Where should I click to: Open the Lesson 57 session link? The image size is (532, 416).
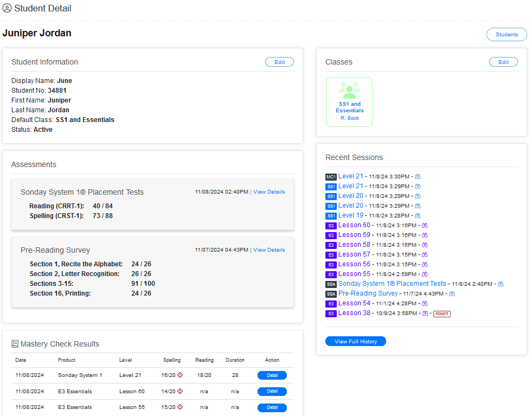tap(354, 255)
